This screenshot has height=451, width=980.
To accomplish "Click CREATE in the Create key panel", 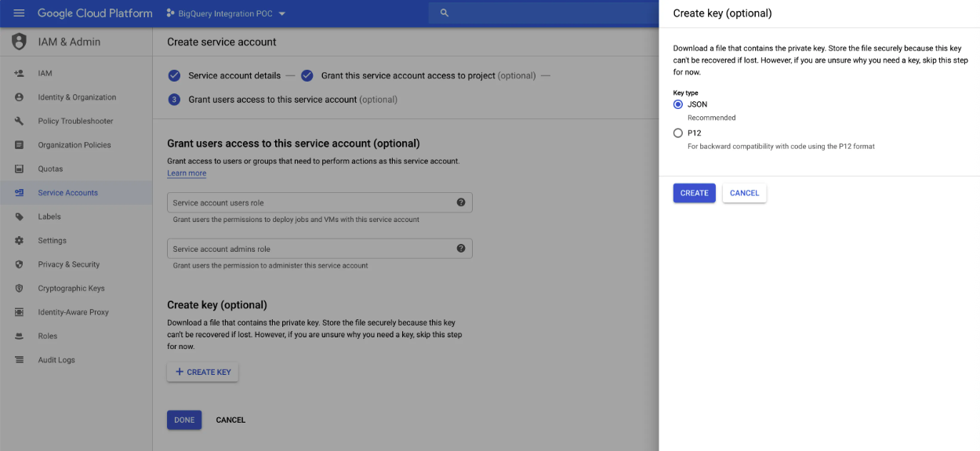I will (x=694, y=193).
